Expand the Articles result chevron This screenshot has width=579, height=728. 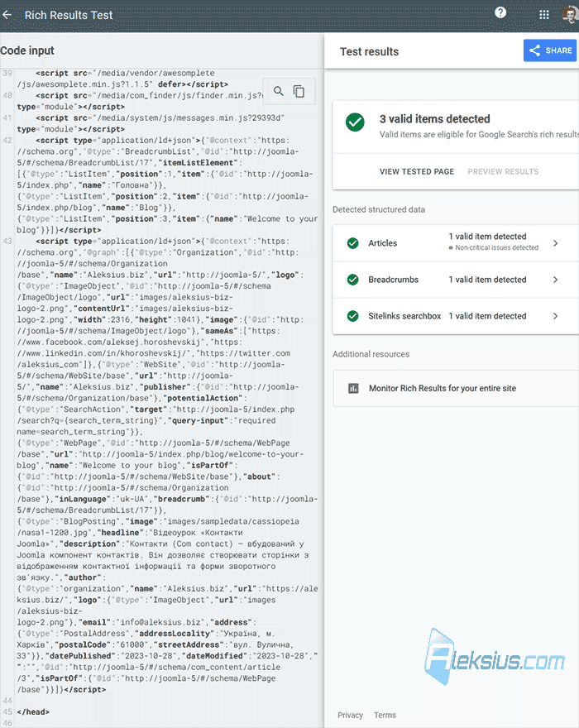tap(555, 243)
